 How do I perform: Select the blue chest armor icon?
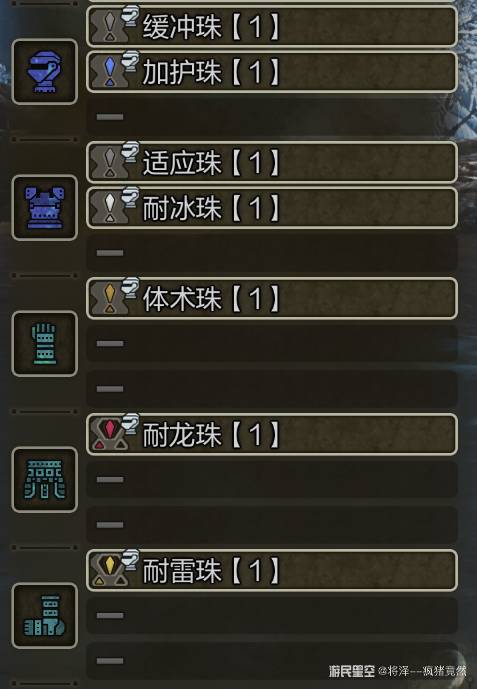pyautogui.click(x=44, y=208)
